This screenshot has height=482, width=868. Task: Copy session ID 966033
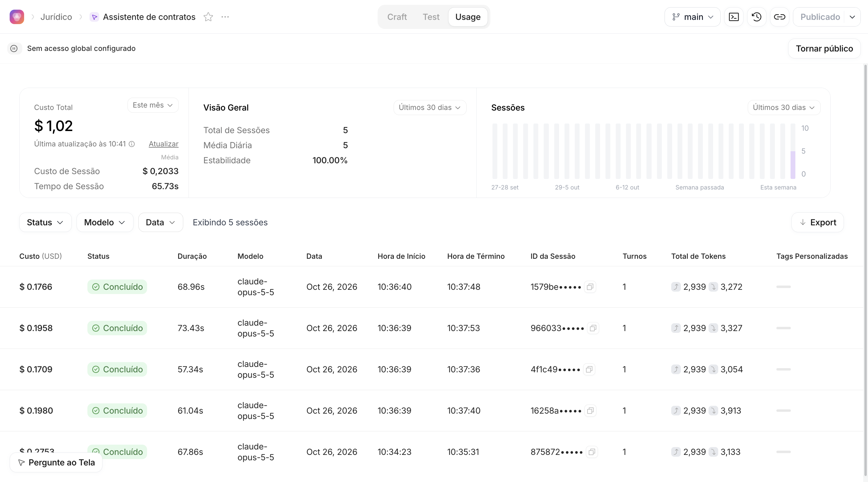593,328
